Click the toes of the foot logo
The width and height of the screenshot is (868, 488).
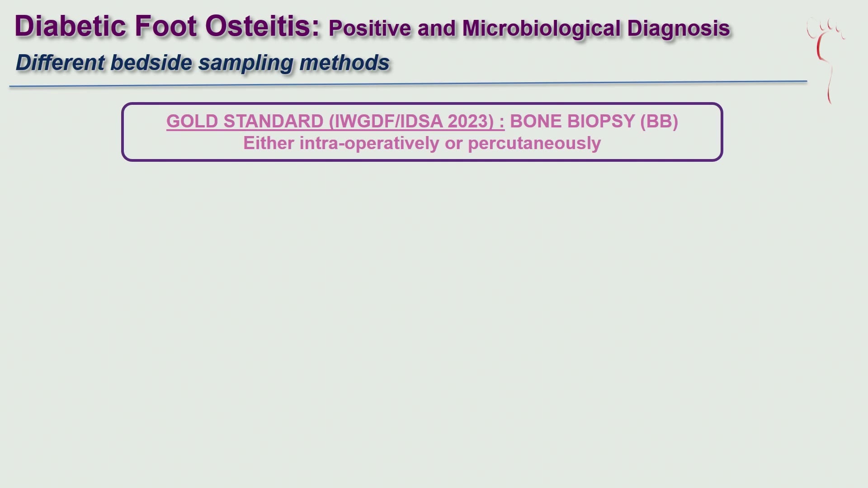click(x=826, y=27)
